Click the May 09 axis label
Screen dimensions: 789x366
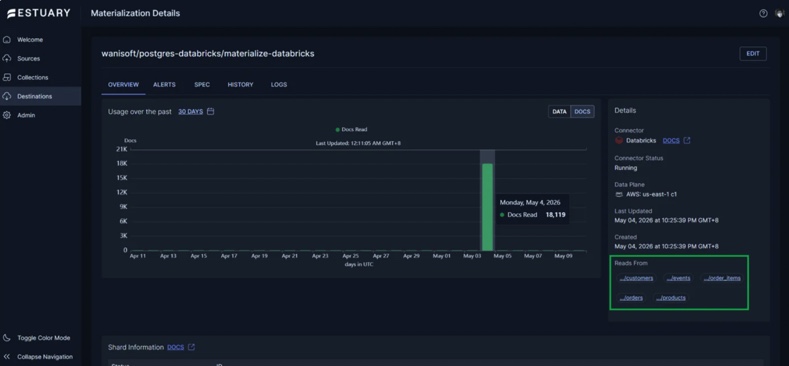[563, 256]
